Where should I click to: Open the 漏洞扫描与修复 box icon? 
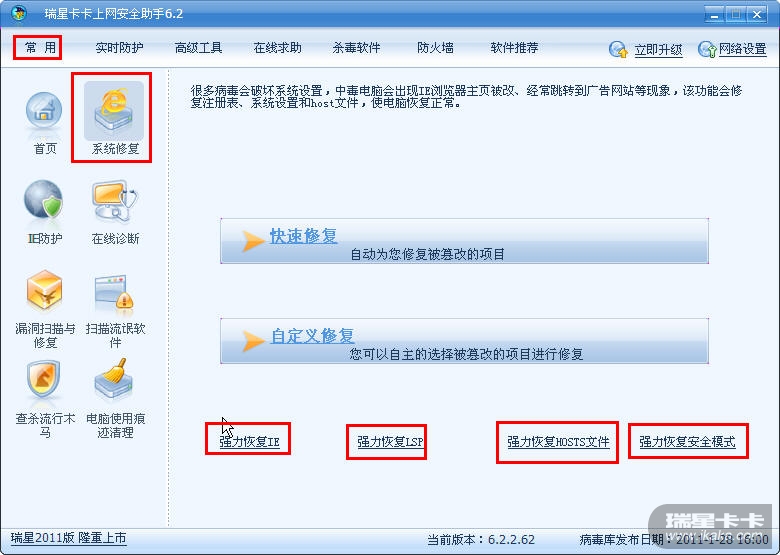pos(44,290)
